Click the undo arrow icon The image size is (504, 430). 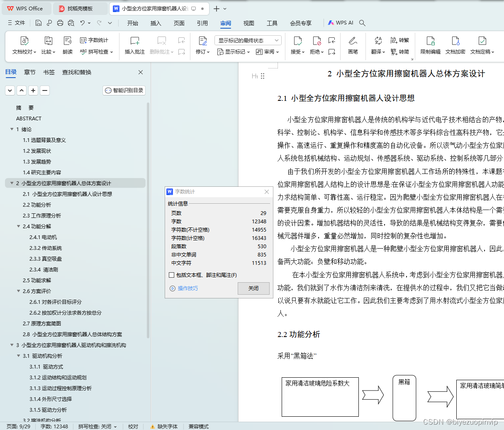[83, 23]
